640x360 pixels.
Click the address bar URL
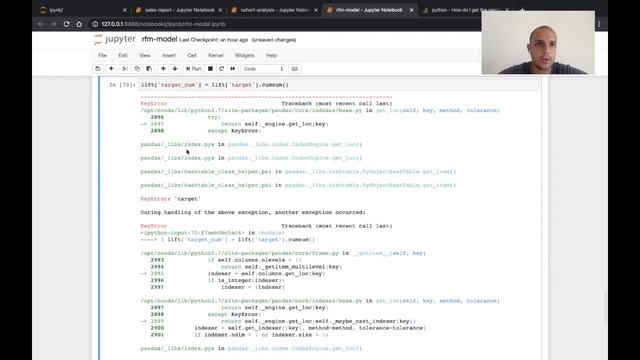pos(163,24)
